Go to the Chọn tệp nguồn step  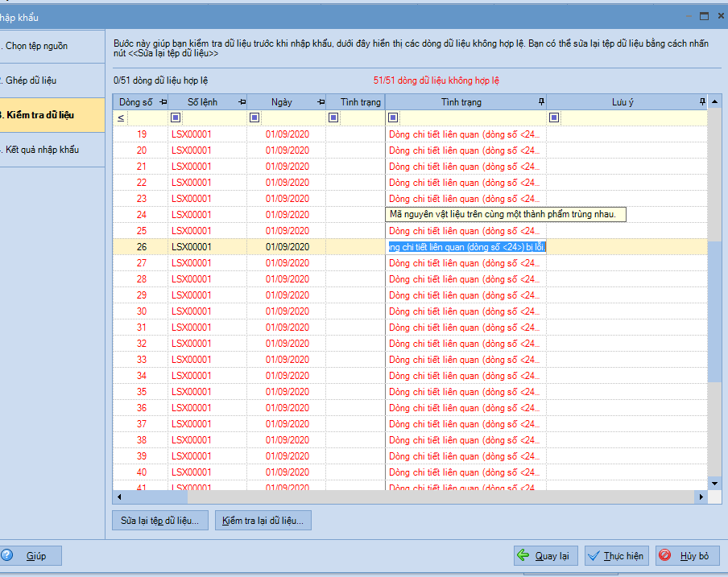(x=35, y=47)
